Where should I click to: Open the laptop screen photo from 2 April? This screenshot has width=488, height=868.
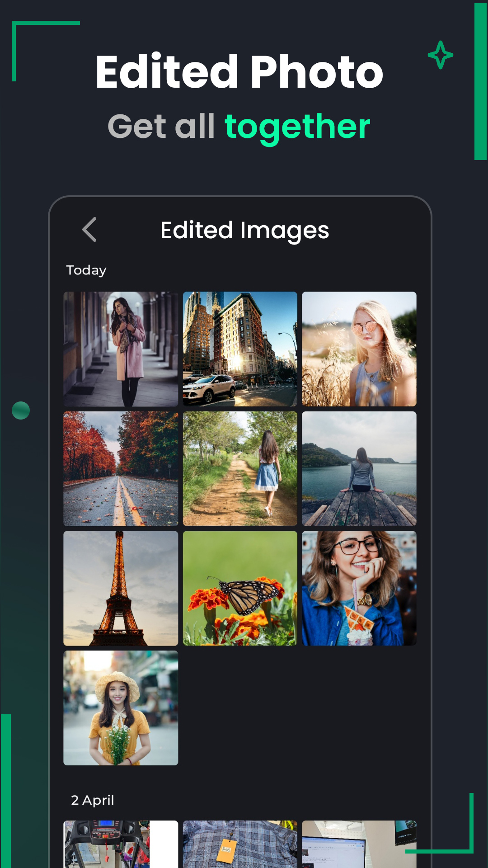[359, 844]
